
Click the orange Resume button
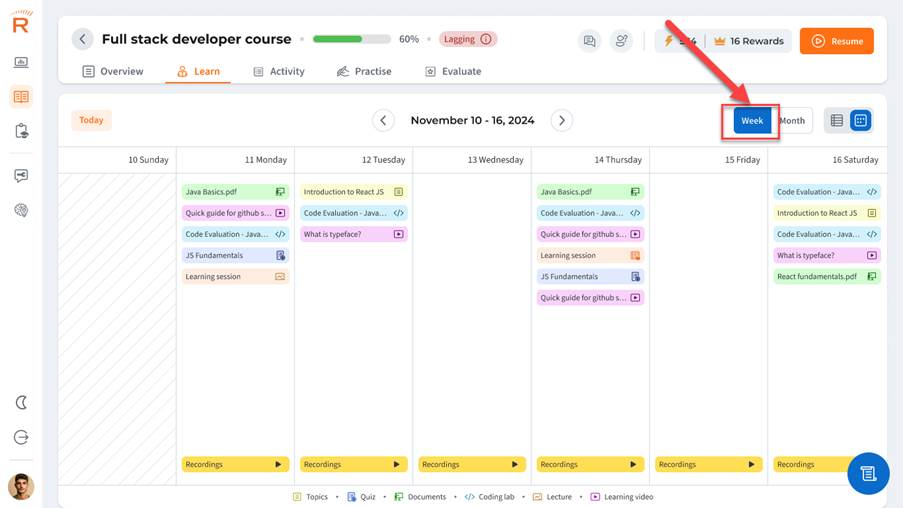coord(836,41)
